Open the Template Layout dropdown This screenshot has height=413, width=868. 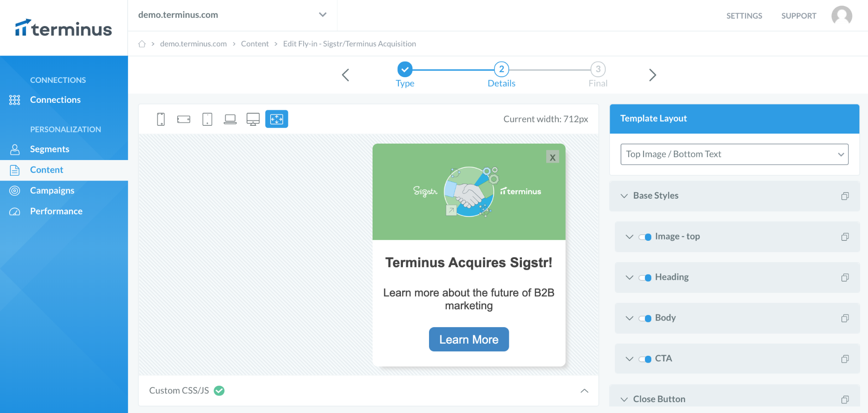tap(734, 154)
